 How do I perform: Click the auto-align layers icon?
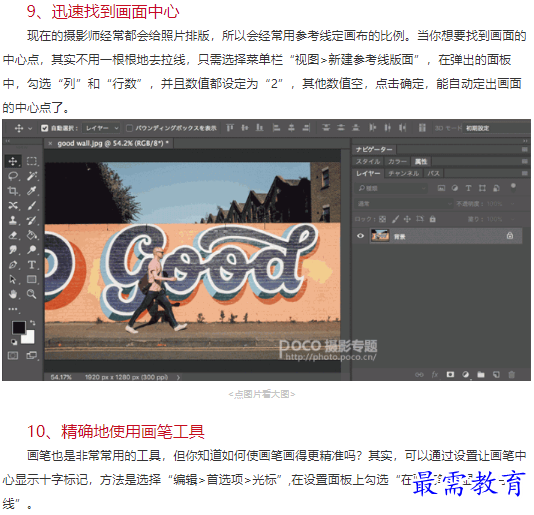pyautogui.click(x=422, y=128)
